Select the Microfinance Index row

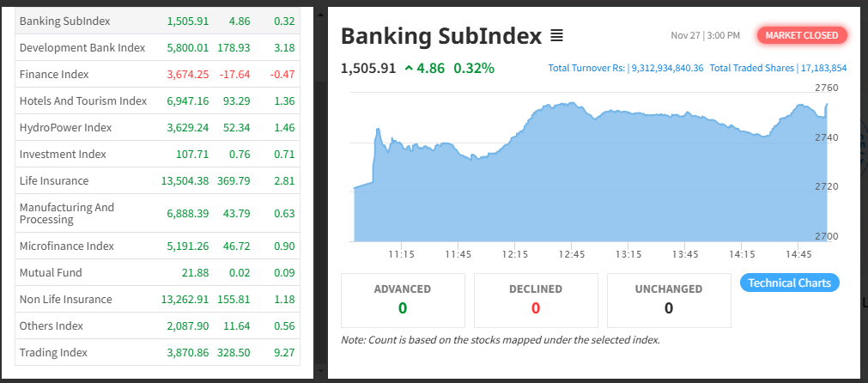(x=157, y=246)
